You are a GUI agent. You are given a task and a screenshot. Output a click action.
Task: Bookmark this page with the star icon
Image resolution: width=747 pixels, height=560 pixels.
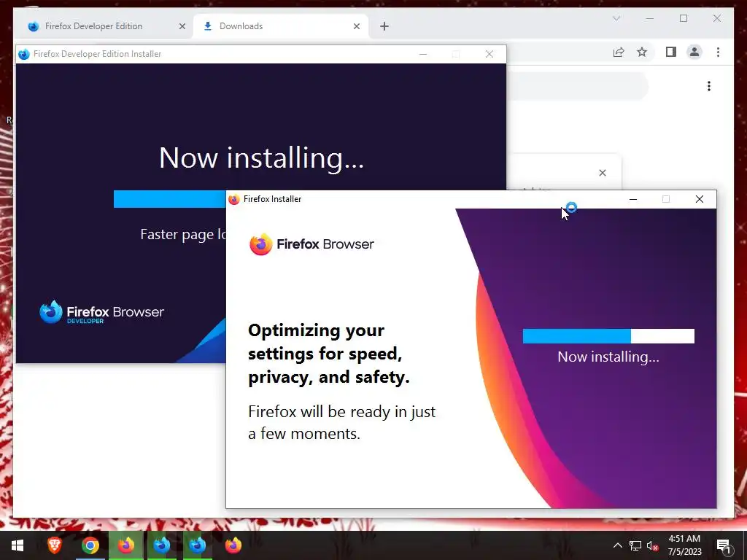point(642,52)
